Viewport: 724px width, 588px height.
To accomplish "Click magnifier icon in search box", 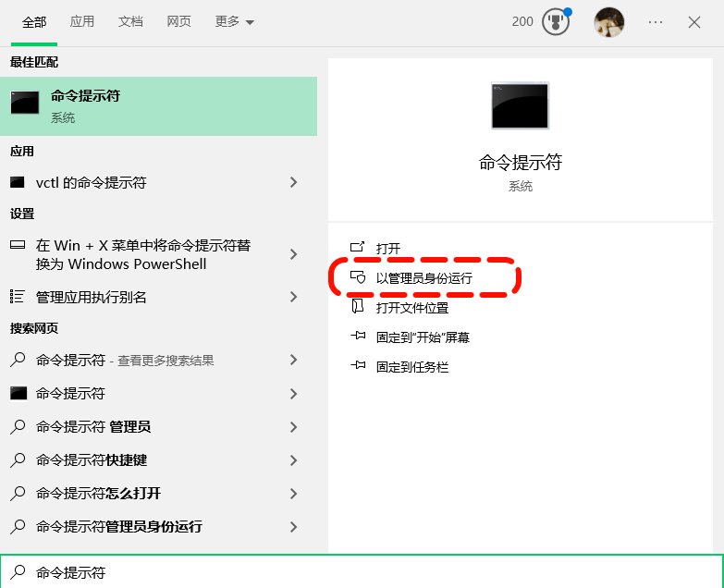I will [18, 572].
